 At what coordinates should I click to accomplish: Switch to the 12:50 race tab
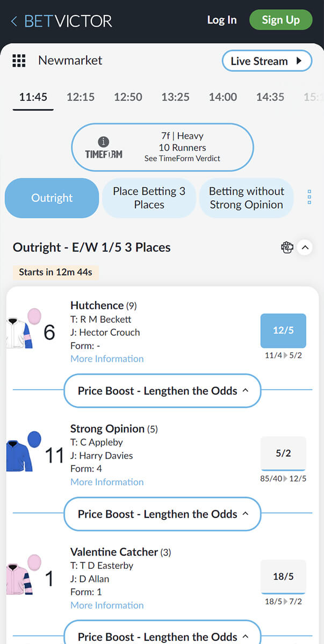click(128, 97)
